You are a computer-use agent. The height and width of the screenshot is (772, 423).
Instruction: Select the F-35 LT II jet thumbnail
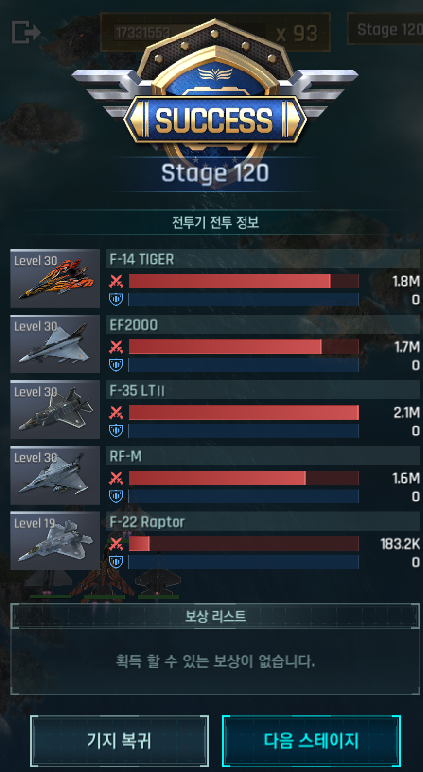coord(55,409)
